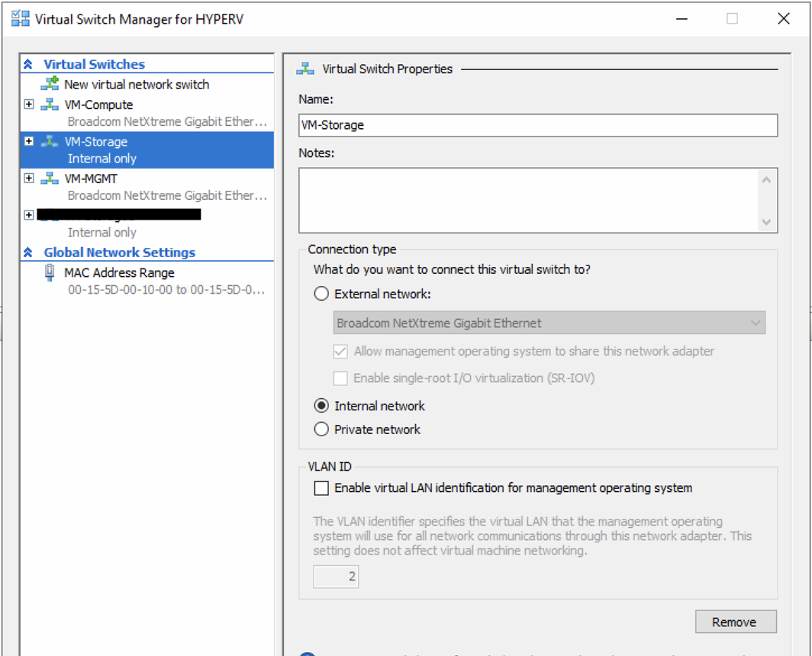Click the New virtual network switch icon
The height and width of the screenshot is (656, 812).
tap(50, 84)
